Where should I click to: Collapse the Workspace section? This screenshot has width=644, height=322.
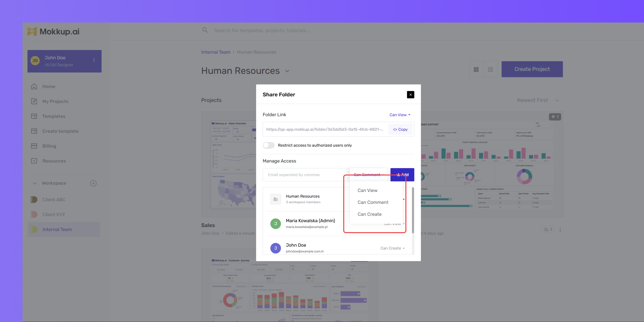(x=35, y=183)
